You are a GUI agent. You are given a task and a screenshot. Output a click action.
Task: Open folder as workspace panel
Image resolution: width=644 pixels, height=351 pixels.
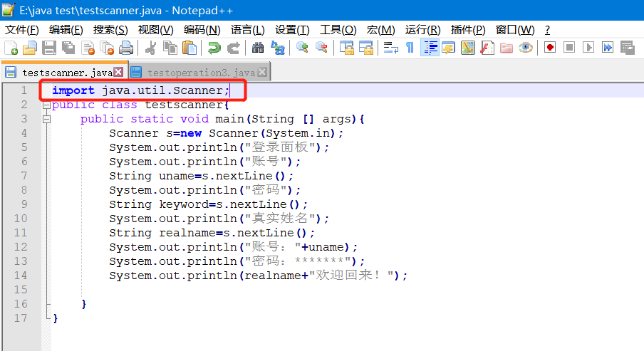point(507,48)
